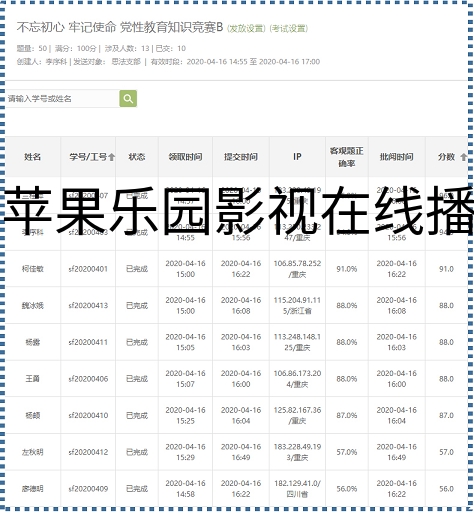Select the 姓名 column header

[x=33, y=157]
